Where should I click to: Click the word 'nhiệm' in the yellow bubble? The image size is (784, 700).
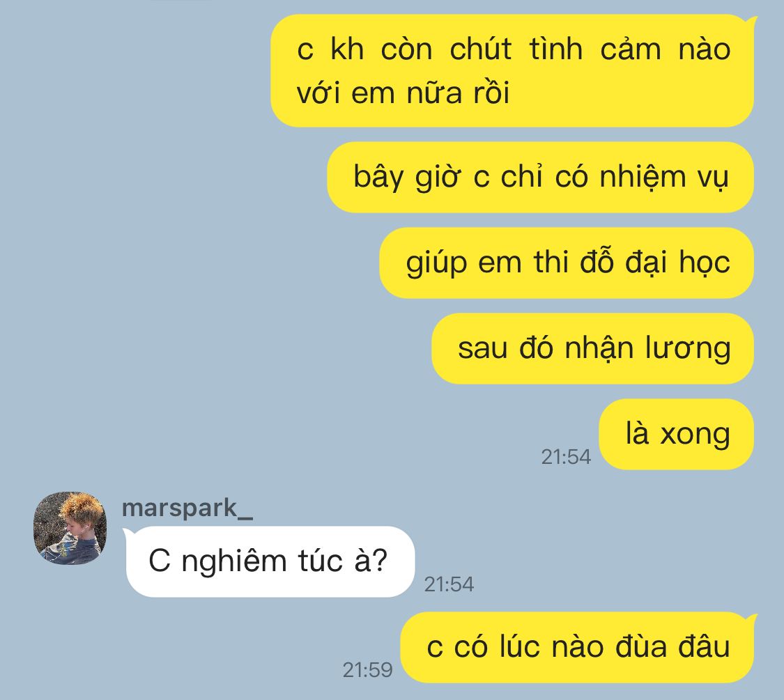[643, 178]
